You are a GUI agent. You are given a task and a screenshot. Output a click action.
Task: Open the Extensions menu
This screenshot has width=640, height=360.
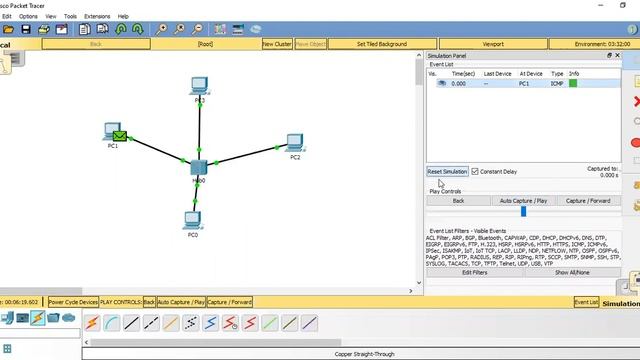coord(97,16)
